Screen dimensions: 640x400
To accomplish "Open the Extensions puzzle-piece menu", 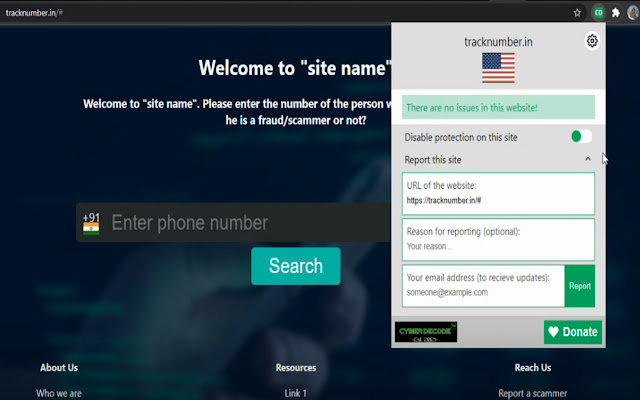I will [x=616, y=13].
